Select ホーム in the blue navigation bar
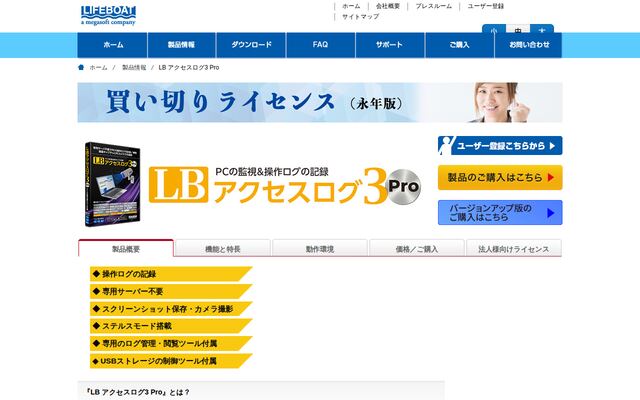 (113, 45)
